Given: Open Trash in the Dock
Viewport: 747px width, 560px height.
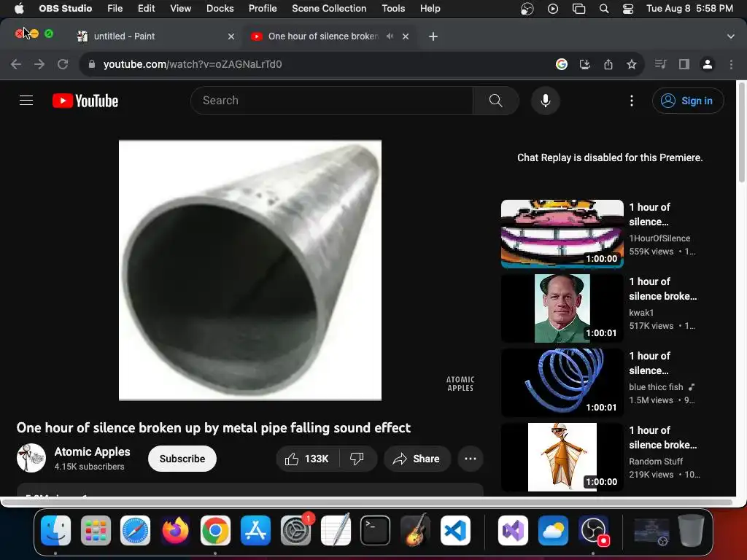Looking at the screenshot, I should tap(691, 530).
